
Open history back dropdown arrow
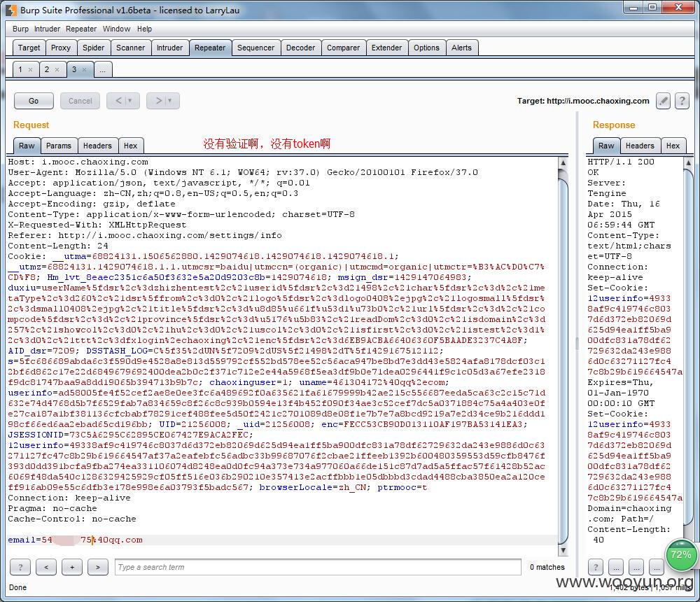pyautogui.click(x=130, y=101)
